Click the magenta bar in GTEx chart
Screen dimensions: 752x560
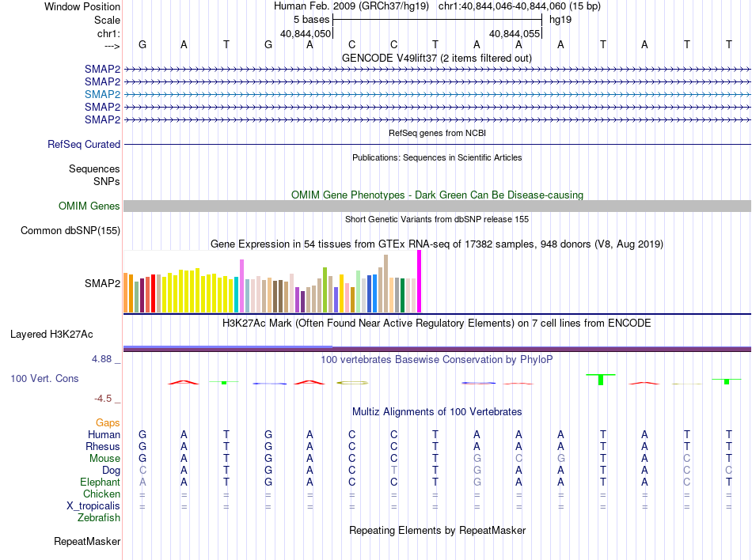[420, 282]
